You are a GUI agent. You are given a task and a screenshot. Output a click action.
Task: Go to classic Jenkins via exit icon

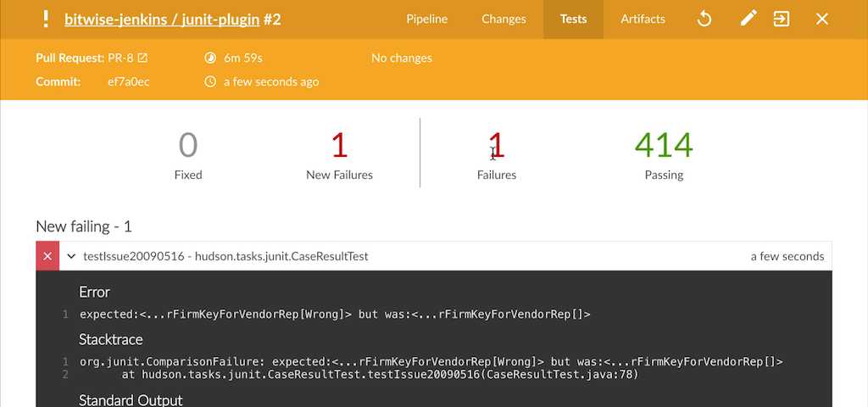coord(782,19)
